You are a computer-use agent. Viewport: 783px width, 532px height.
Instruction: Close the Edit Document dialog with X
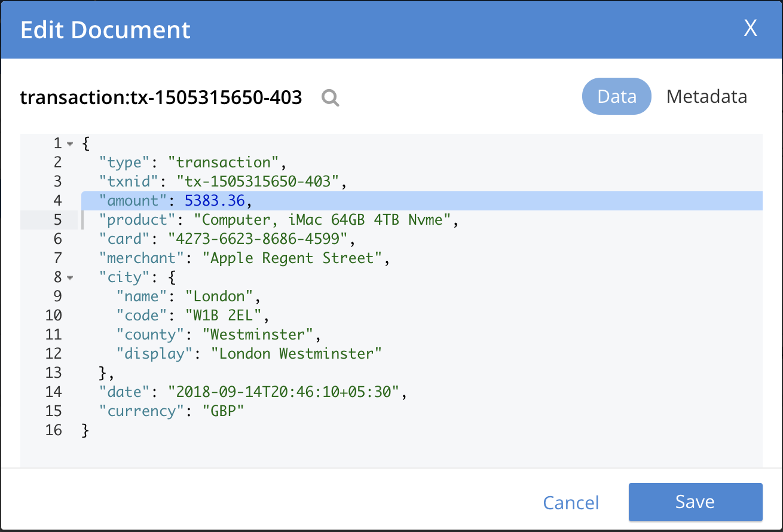(750, 28)
